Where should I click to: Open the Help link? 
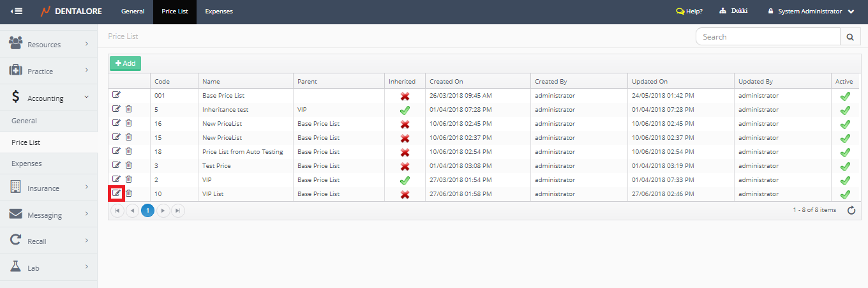pos(689,11)
